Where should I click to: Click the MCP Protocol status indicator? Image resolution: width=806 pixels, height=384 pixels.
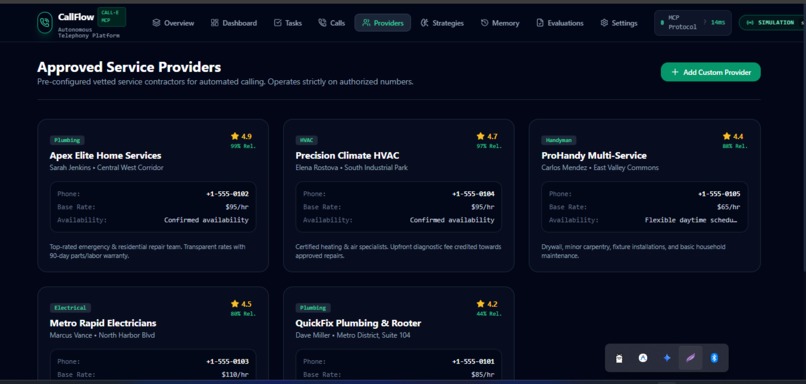coord(692,23)
